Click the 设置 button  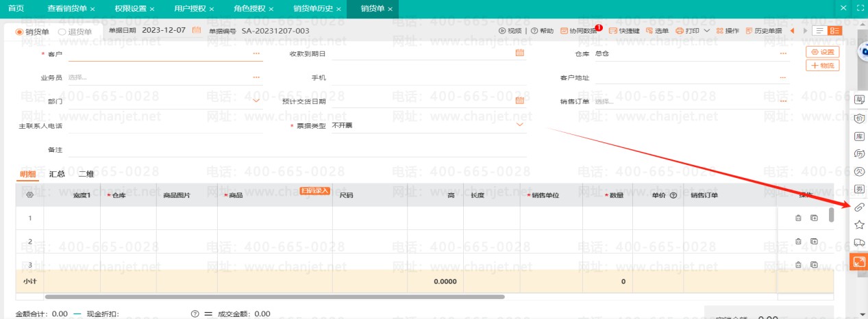coord(823,52)
